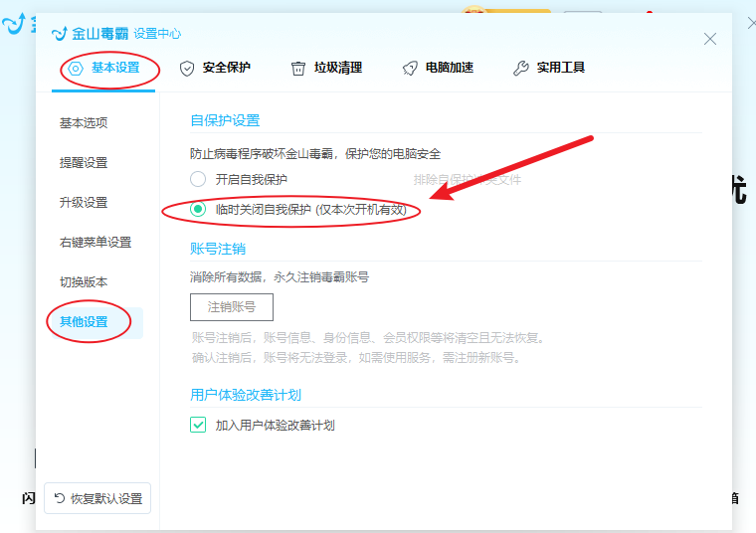Click the text 防止病毒程序破坏金山毒霸
Image resolution: width=756 pixels, height=533 pixels.
262,154
